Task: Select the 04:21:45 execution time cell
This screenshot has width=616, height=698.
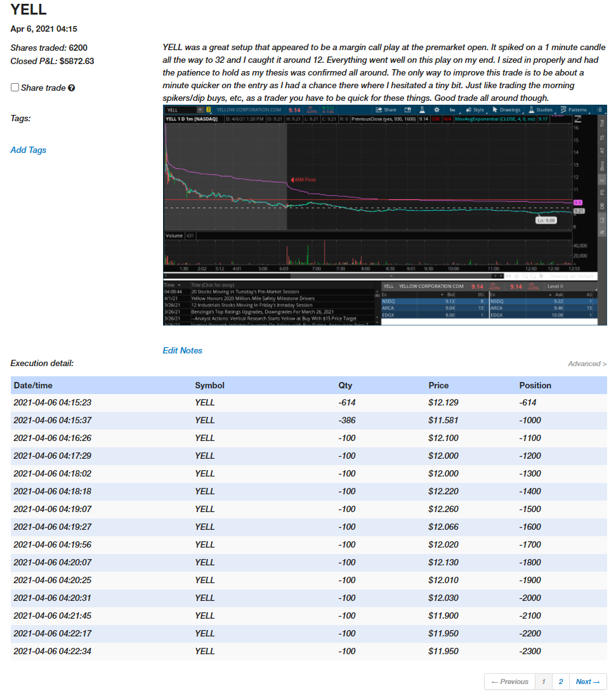Action: (53, 616)
